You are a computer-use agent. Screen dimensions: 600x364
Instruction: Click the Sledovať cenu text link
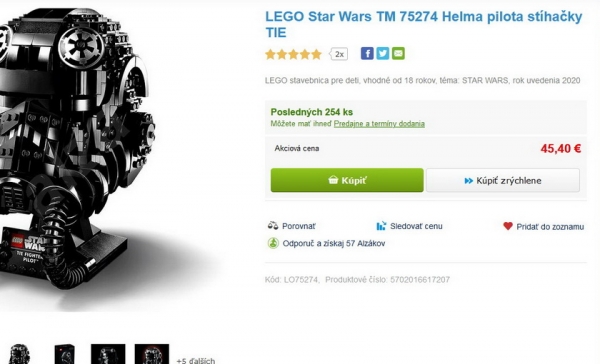pyautogui.click(x=416, y=226)
